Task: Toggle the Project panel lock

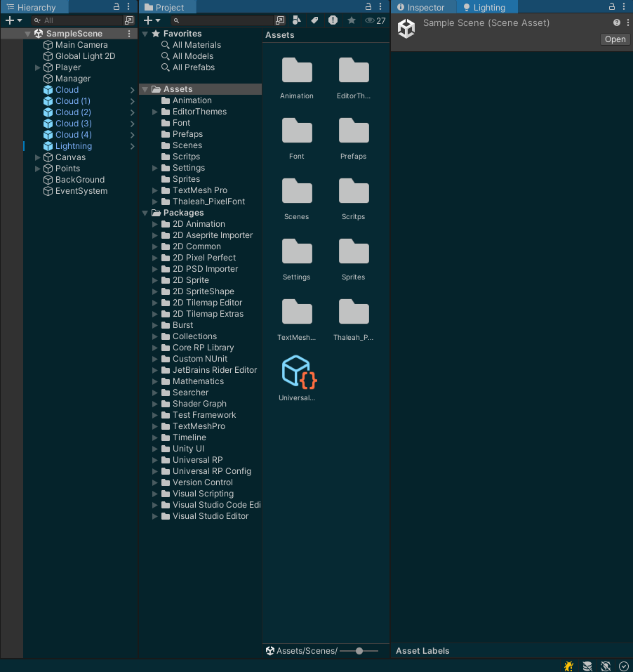Action: (x=368, y=6)
